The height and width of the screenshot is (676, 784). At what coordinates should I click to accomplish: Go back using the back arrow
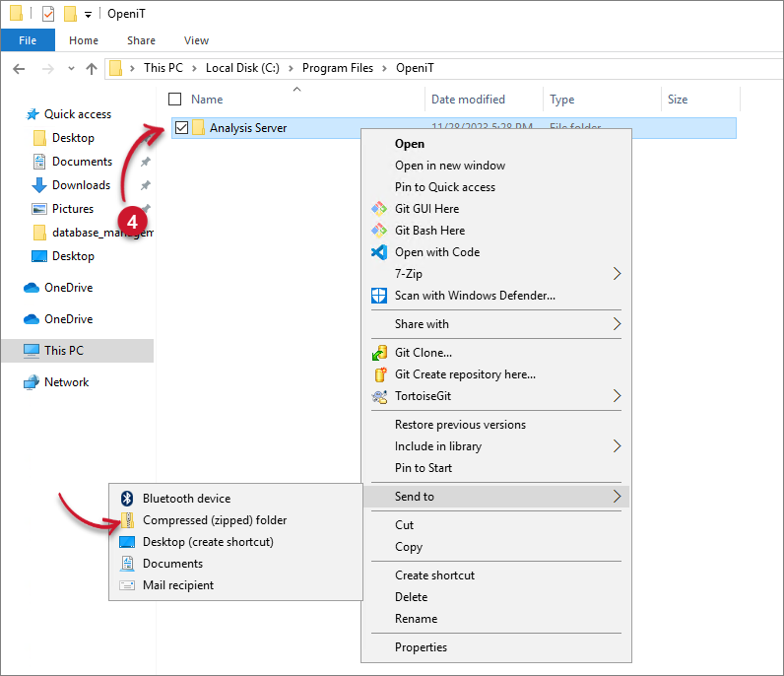click(19, 69)
